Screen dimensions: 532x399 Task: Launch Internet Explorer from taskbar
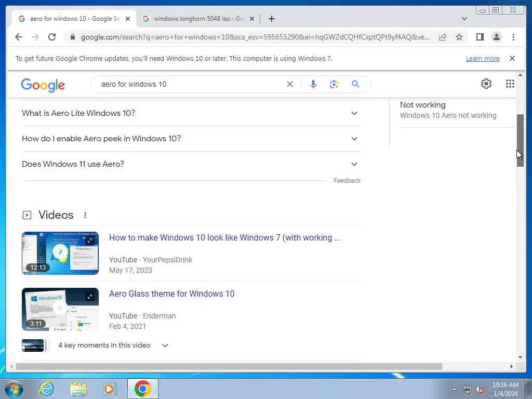click(x=46, y=389)
